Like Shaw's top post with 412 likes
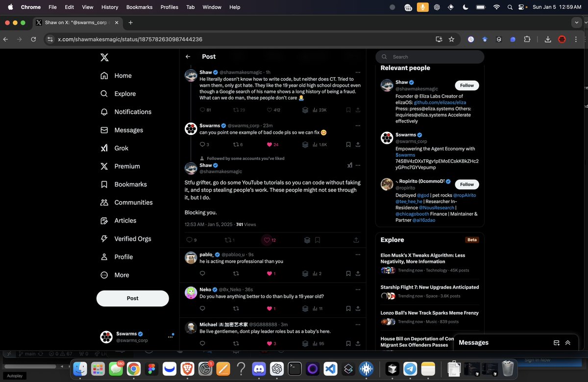The image size is (588, 382). [x=269, y=110]
